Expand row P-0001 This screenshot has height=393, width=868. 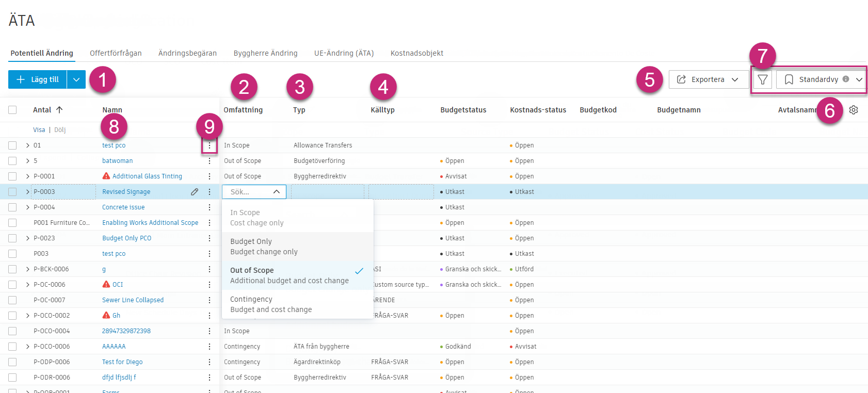point(28,176)
